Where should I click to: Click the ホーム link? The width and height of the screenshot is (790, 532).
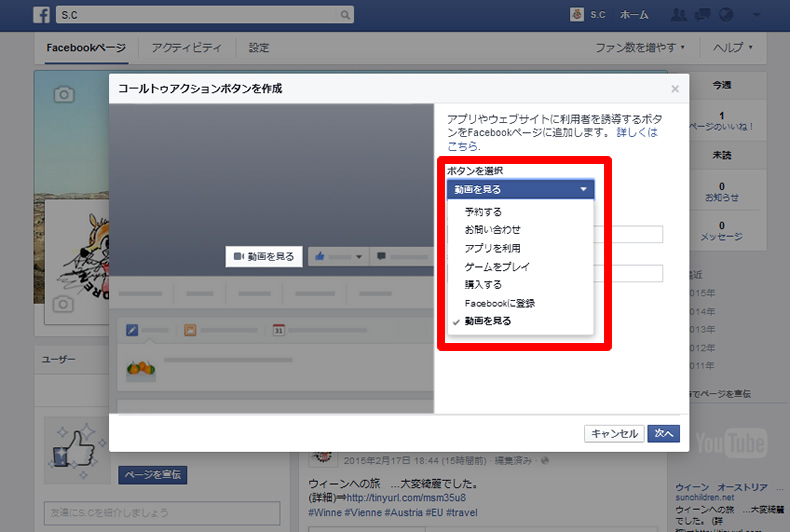pos(634,15)
